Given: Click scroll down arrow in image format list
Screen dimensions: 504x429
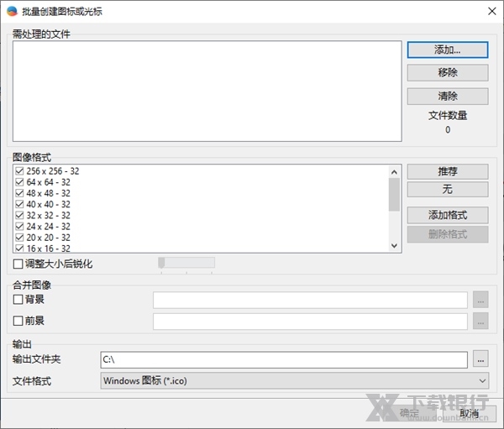Looking at the screenshot, I should coord(394,246).
